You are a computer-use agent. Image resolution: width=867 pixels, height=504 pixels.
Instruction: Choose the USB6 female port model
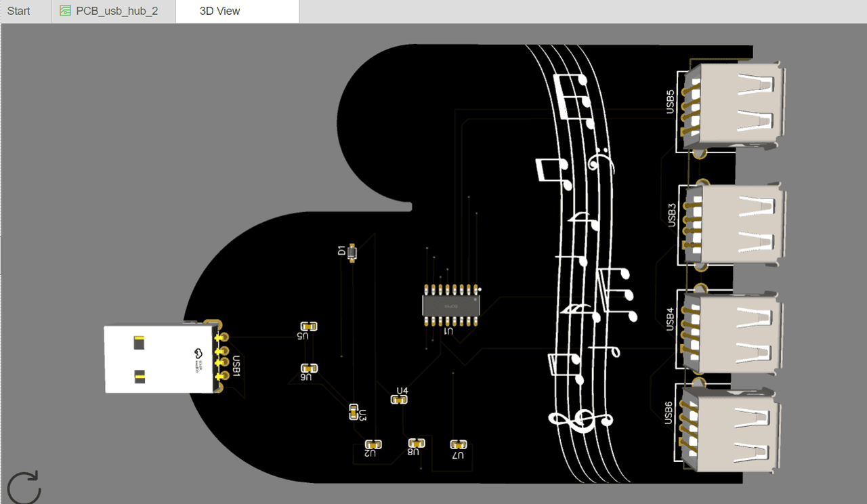[730, 429]
